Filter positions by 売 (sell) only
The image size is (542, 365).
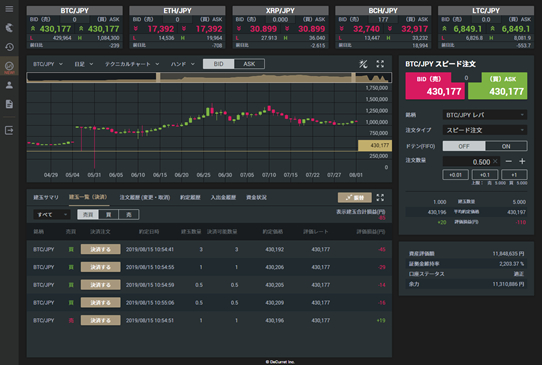(x=129, y=215)
